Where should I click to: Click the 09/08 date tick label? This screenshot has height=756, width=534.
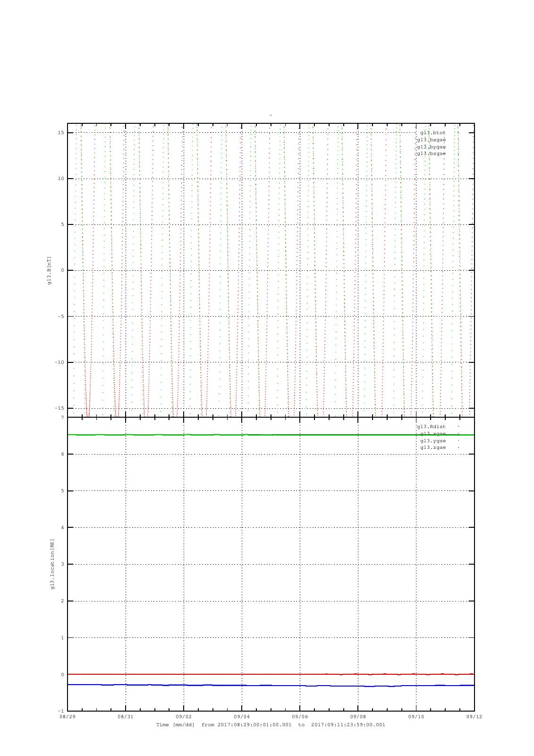(358, 717)
